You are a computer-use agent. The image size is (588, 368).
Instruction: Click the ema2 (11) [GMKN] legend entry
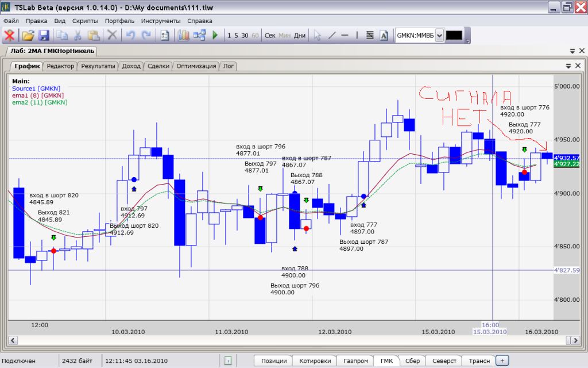click(x=40, y=102)
